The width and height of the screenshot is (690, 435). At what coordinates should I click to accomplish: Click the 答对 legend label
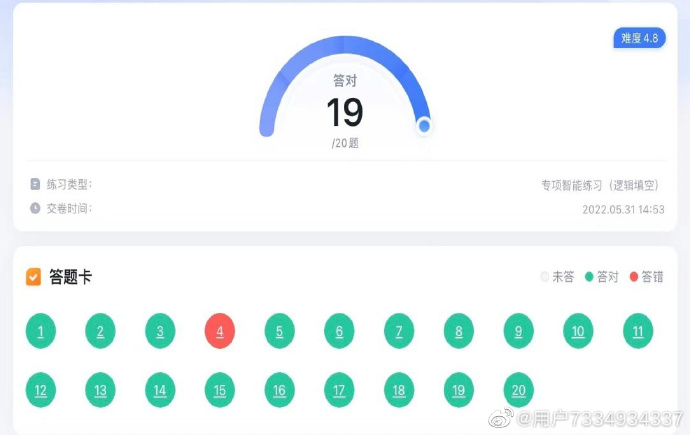tap(608, 277)
